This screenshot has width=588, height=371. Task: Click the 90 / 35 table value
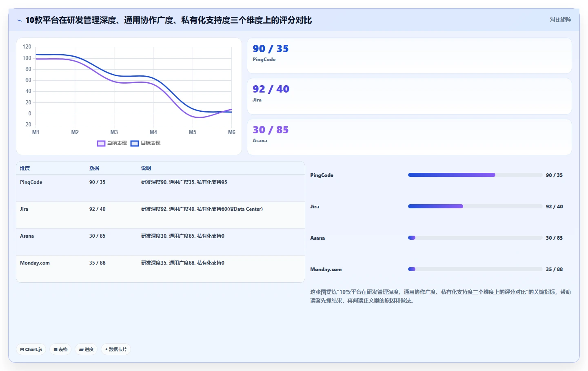click(97, 182)
